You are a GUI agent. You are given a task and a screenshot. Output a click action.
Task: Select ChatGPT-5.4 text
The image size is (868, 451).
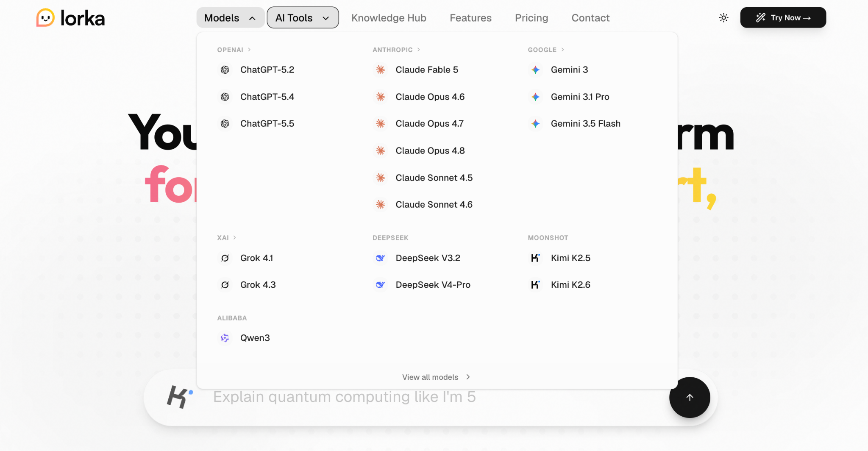[267, 97]
